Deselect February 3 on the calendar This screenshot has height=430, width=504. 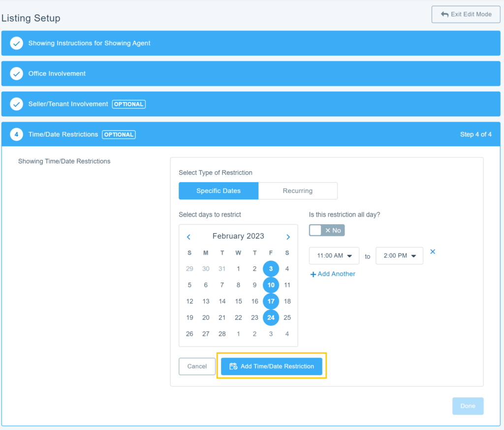coord(271,269)
